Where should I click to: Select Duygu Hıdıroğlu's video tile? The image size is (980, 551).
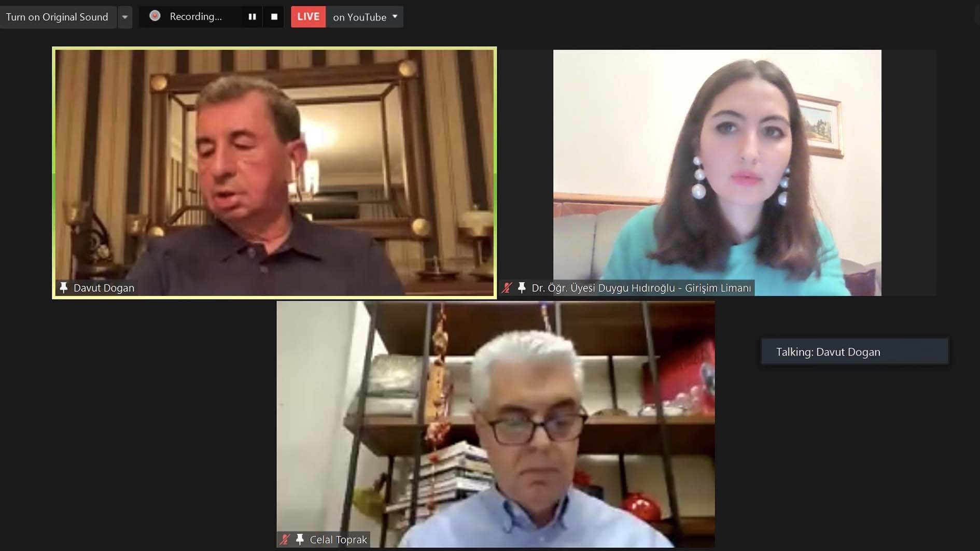pos(717,173)
